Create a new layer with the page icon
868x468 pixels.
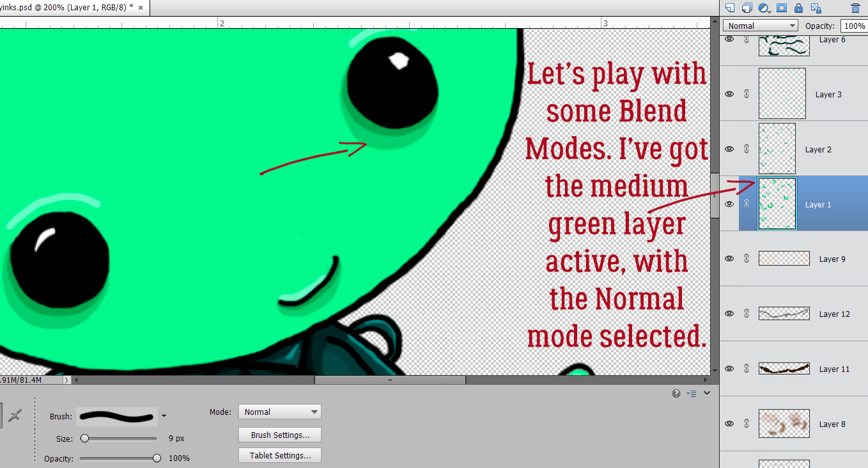click(730, 8)
